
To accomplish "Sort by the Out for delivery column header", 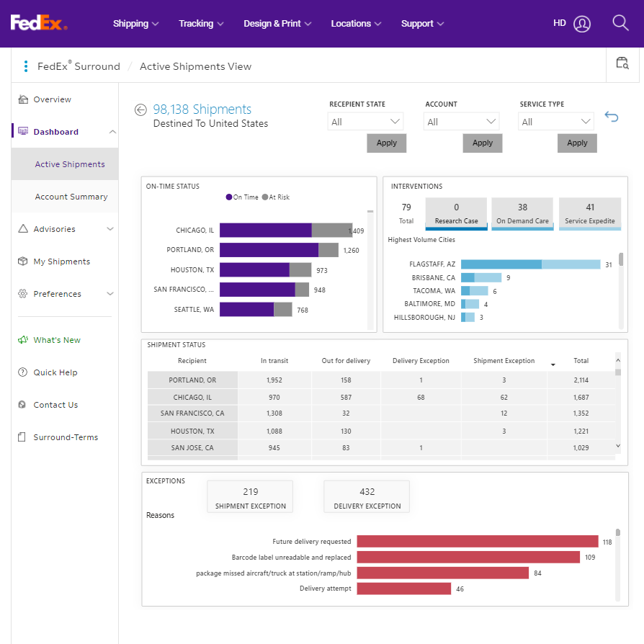I will pyautogui.click(x=346, y=361).
